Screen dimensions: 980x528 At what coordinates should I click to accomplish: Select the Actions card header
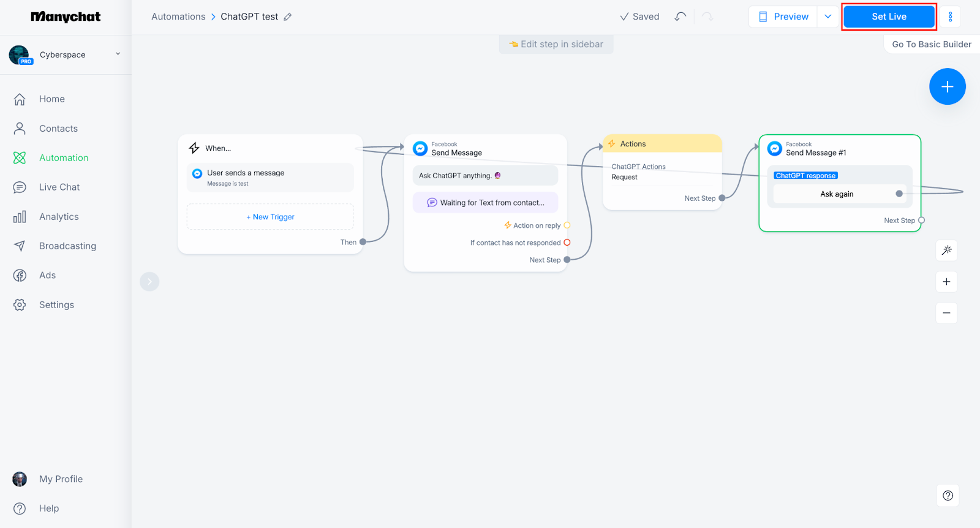663,143
